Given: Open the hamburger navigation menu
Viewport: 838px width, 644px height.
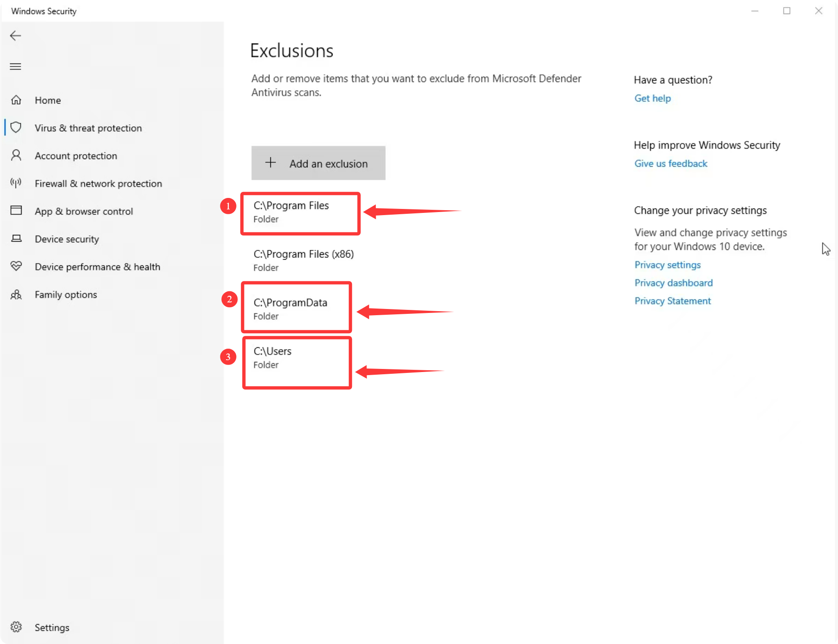Looking at the screenshot, I should tap(15, 67).
